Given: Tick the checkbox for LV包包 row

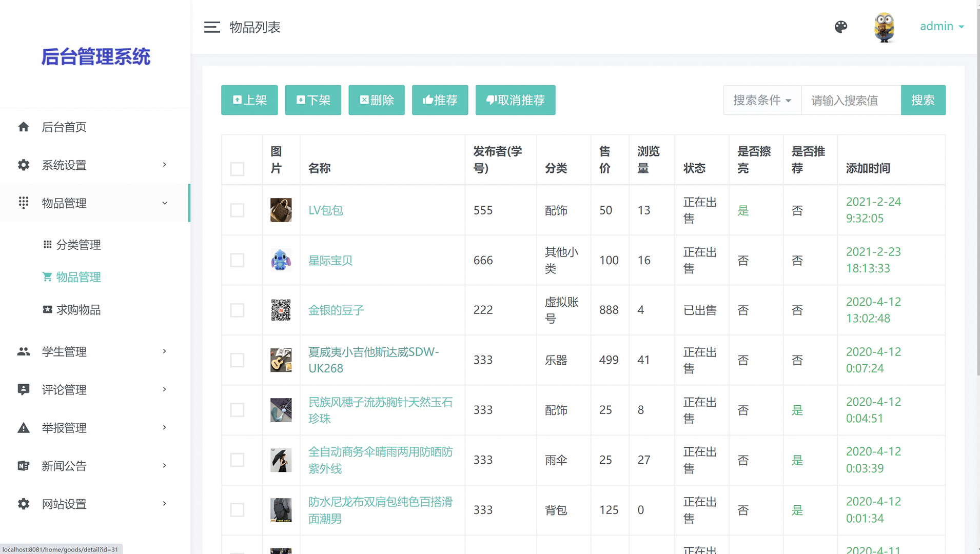Looking at the screenshot, I should pyautogui.click(x=237, y=210).
